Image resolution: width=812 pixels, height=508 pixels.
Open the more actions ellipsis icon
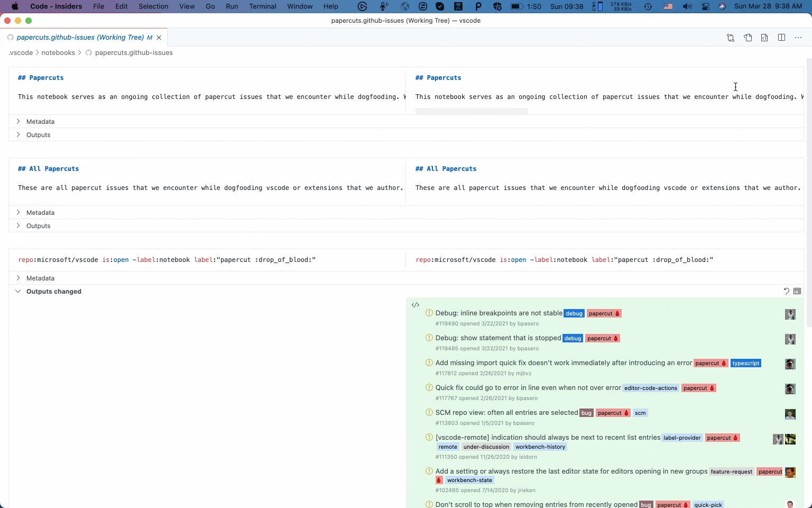(799, 38)
